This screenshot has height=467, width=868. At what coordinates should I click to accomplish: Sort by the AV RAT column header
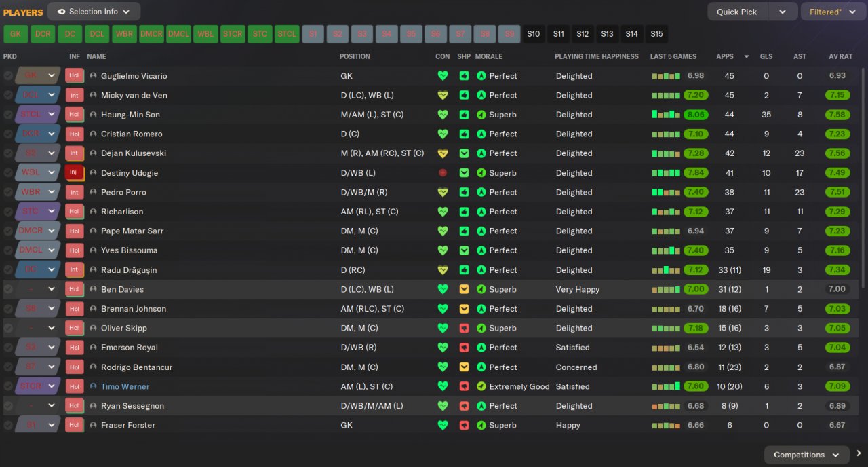coord(841,56)
